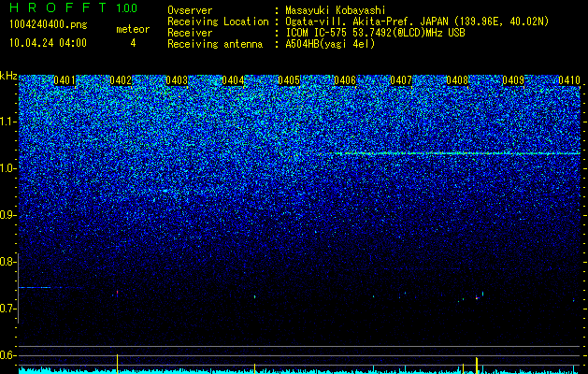Image resolution: width=588 pixels, height=374 pixels.
Task: Click the 1.0 frequency axis label
Action: 7,168
